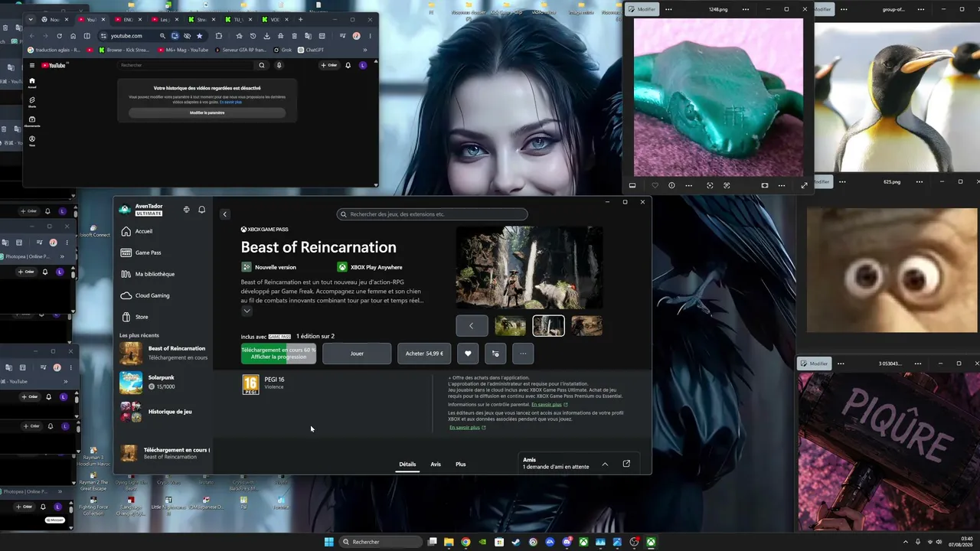Enter fullscreen in 1248.png Photos window
Screen dimensions: 980x551
click(x=804, y=185)
